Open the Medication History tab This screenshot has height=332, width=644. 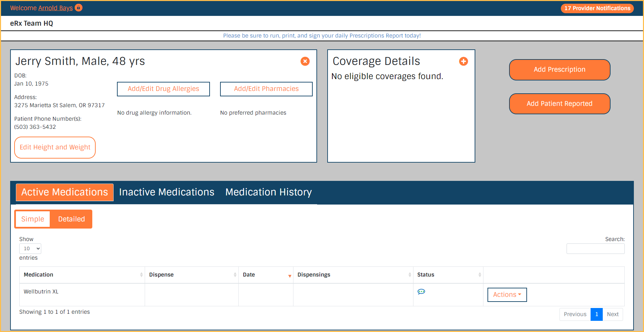[x=268, y=192]
